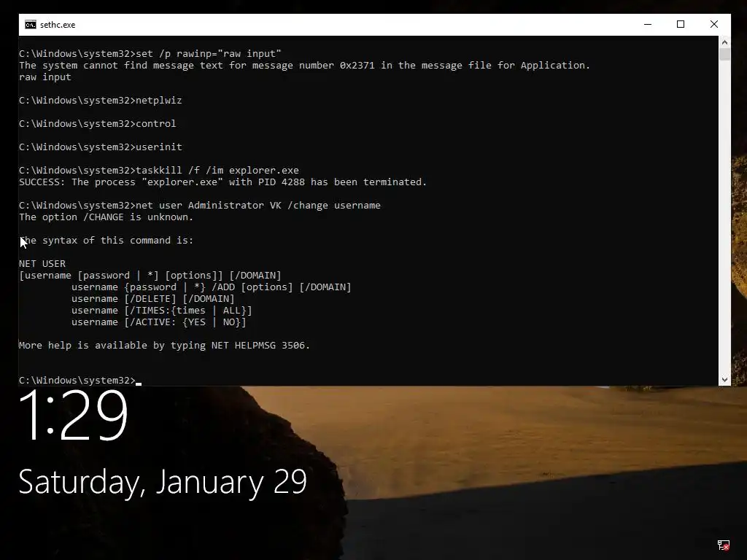This screenshot has width=747, height=560.
Task: Click 'The syntax of this command is:' line
Action: [x=107, y=241]
